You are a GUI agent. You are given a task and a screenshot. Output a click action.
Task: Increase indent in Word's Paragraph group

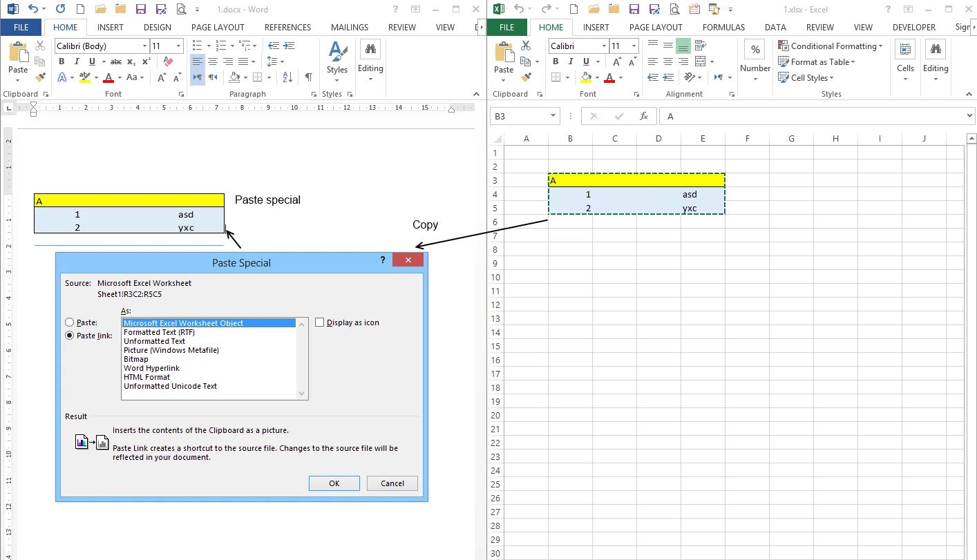[290, 46]
